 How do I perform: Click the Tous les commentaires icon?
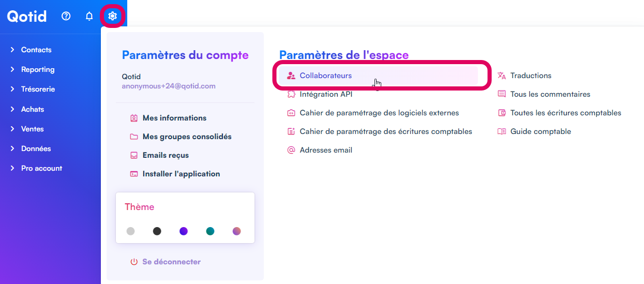pyautogui.click(x=501, y=94)
